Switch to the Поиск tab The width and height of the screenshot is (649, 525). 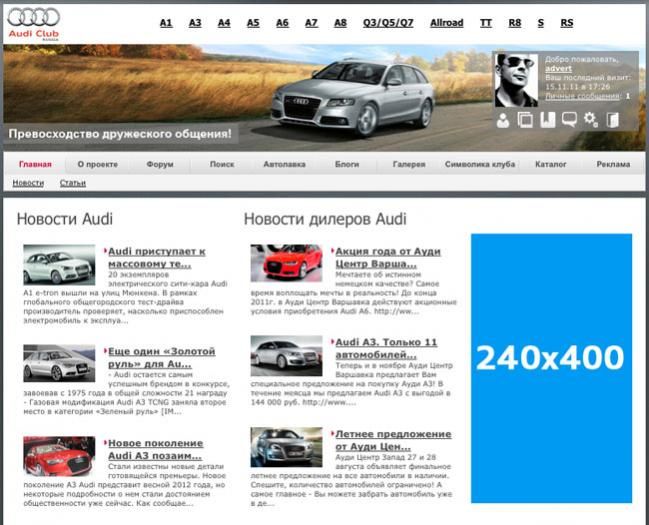point(222,164)
